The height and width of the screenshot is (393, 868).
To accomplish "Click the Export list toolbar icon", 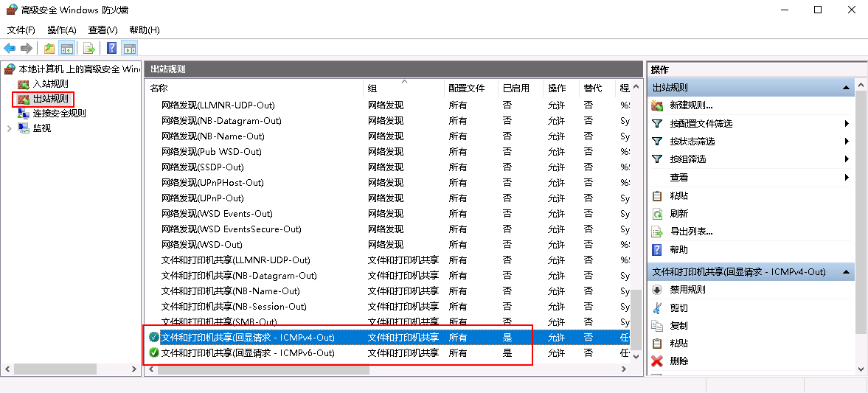I will [x=89, y=48].
